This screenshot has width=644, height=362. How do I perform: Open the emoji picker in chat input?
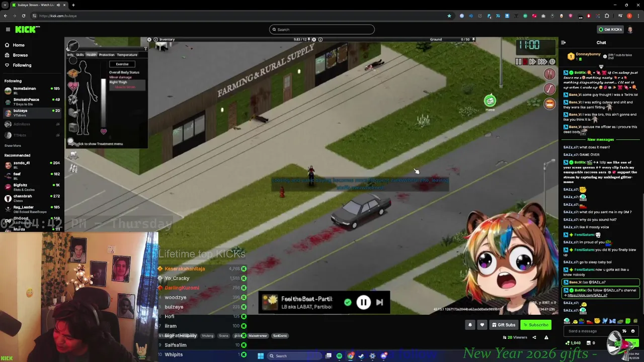click(x=633, y=331)
